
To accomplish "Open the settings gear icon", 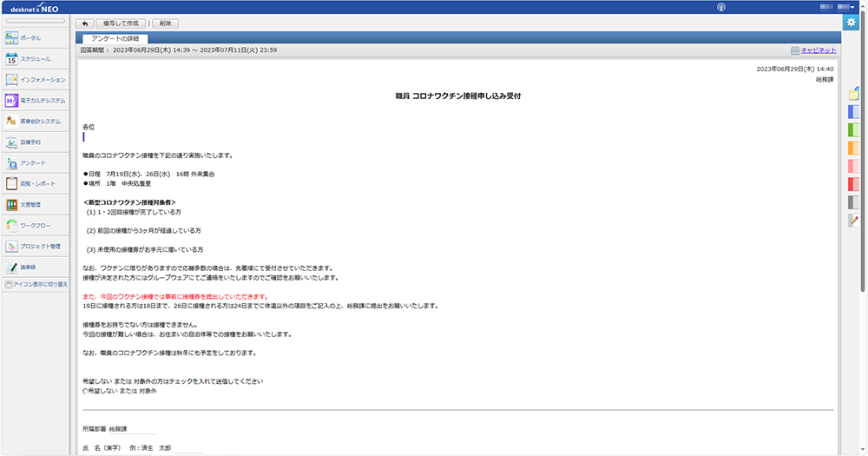I will click(851, 23).
